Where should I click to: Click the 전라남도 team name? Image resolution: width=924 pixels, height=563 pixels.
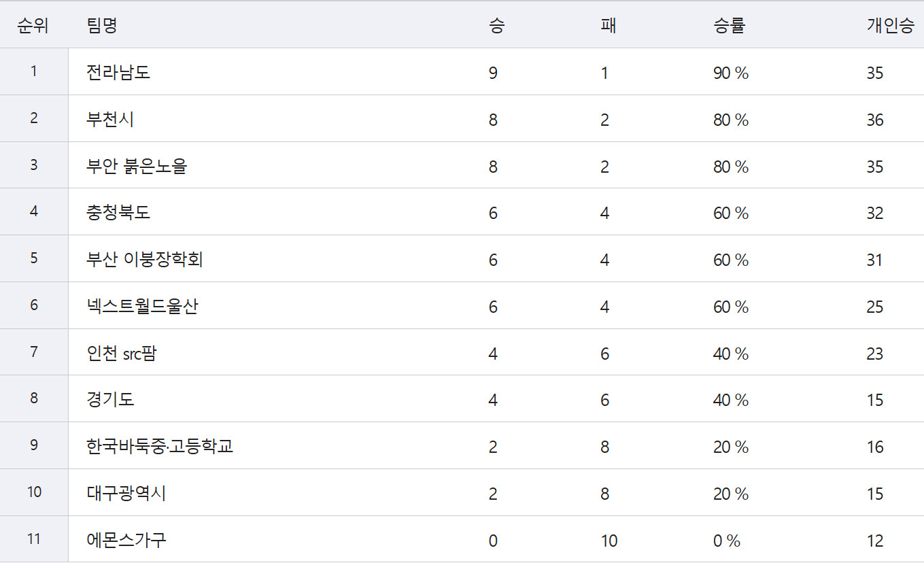pos(118,72)
